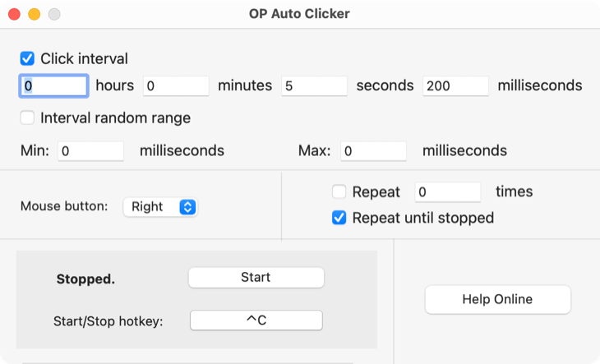The height and width of the screenshot is (364, 600).
Task: Open Help Online
Action: (x=497, y=300)
